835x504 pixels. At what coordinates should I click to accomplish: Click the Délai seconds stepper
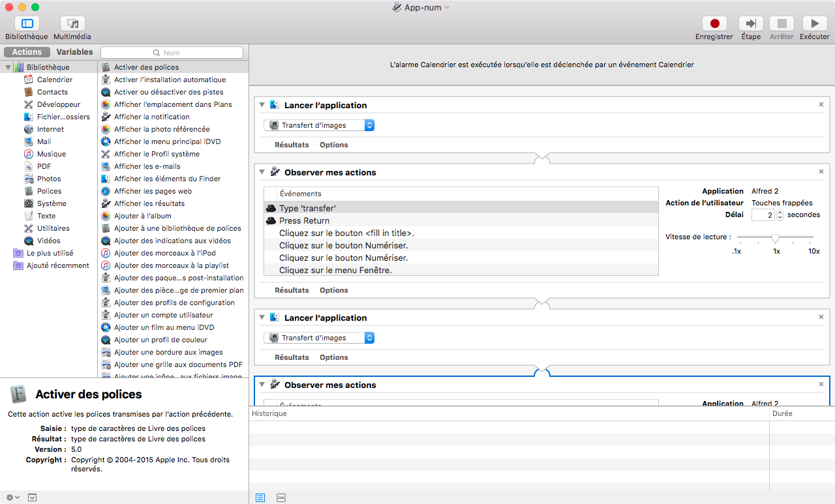click(x=780, y=215)
